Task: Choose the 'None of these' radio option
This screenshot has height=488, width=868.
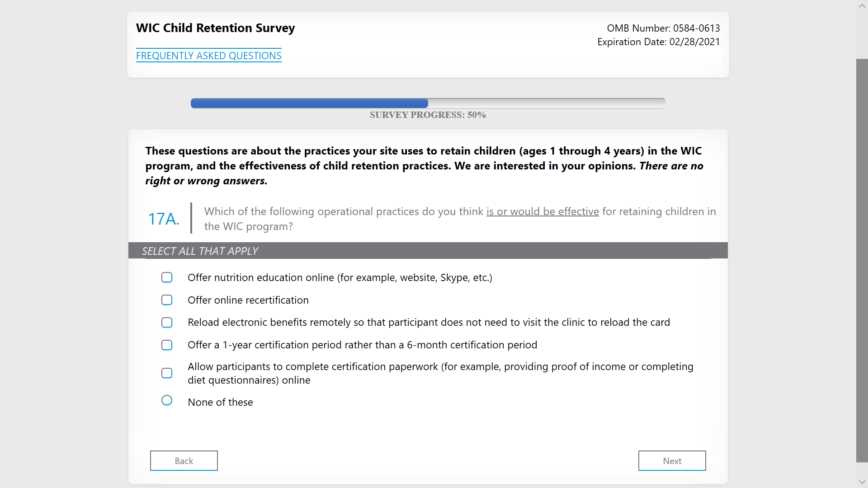Action: tap(167, 401)
